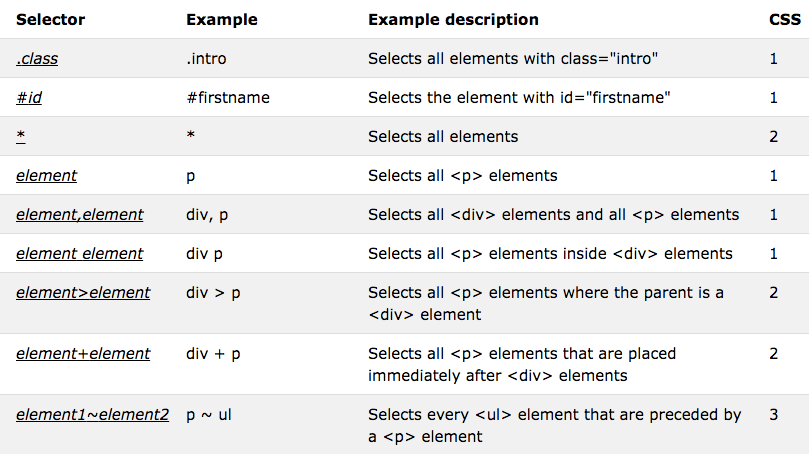Open the #id selector link
Image resolution: width=809 pixels, height=454 pixels.
pyautogui.click(x=30, y=98)
